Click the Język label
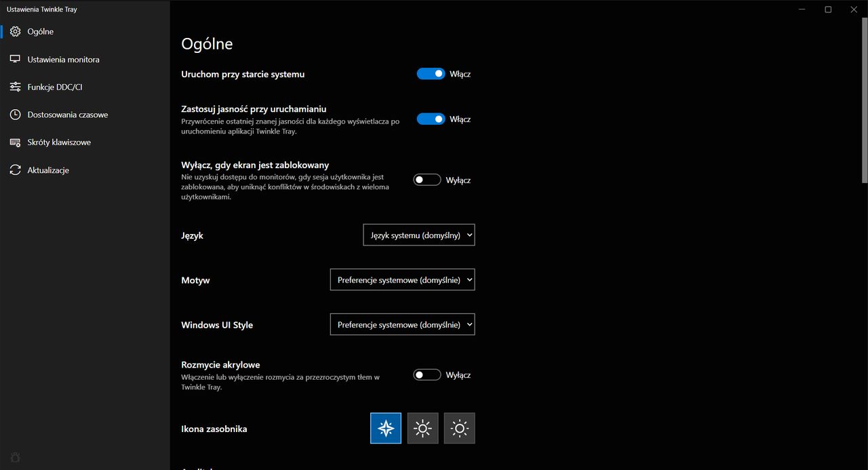This screenshot has width=868, height=470. pyautogui.click(x=192, y=235)
